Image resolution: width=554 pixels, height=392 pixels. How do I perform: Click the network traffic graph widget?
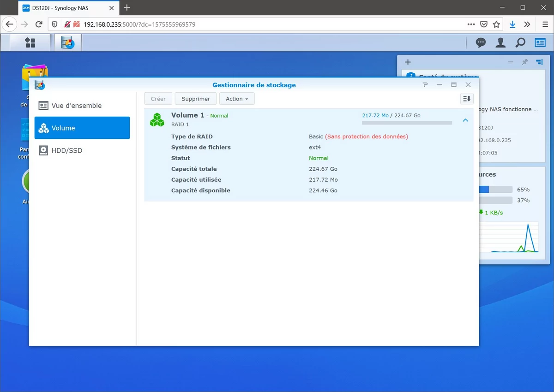[x=510, y=237]
